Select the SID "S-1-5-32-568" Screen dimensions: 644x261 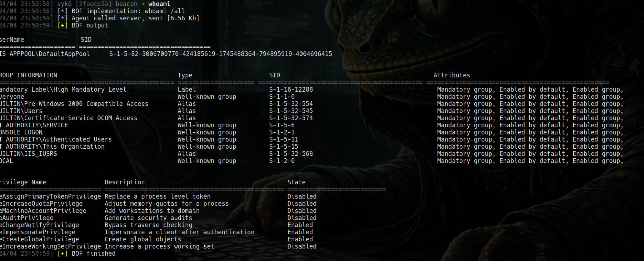[291, 154]
